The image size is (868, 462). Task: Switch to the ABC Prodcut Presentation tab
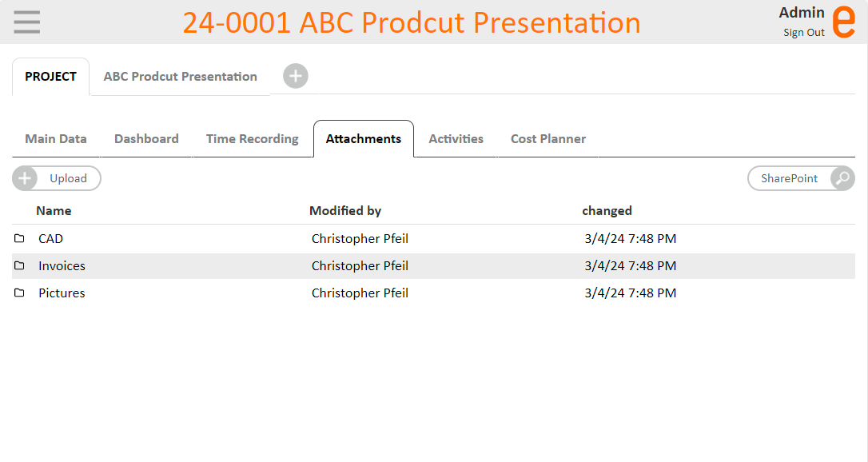181,77
